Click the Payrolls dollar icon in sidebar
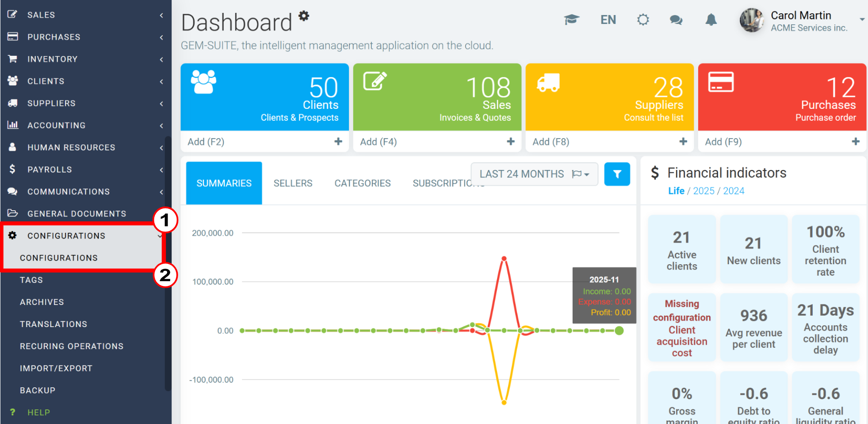This screenshot has height=424, width=868. (12, 169)
